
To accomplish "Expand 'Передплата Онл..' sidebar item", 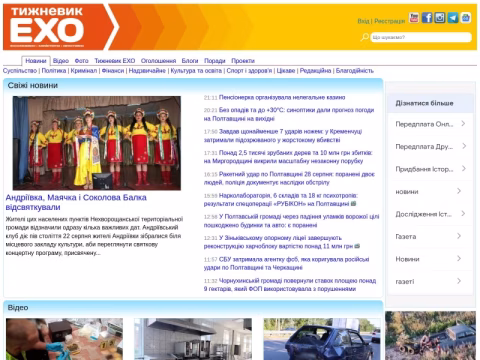I will [430, 124].
